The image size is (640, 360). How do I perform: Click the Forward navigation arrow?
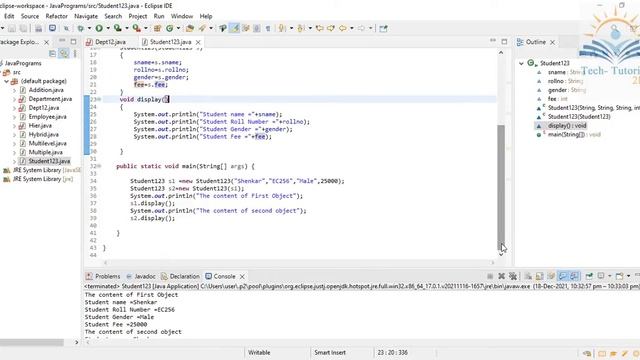[362, 28]
